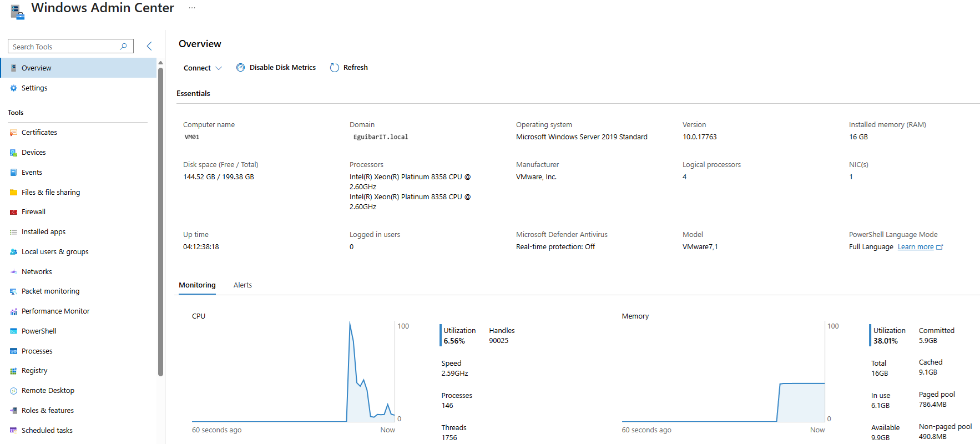Open Overview in the tools list

[78, 68]
